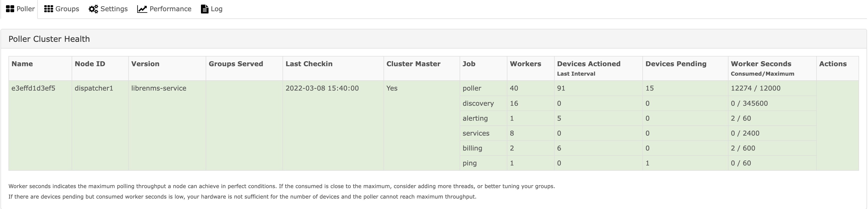
Task: Click the Poller tab grid icon
Action: 10,9
